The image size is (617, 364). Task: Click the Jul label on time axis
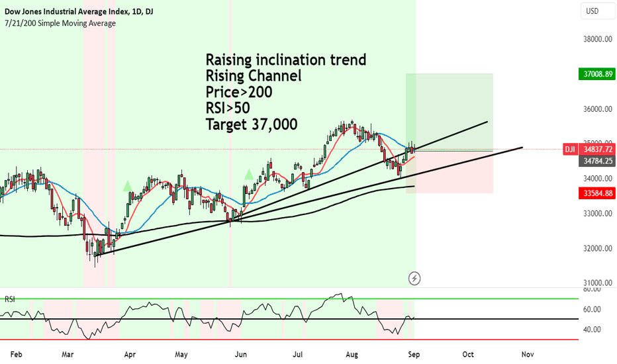pos(297,355)
